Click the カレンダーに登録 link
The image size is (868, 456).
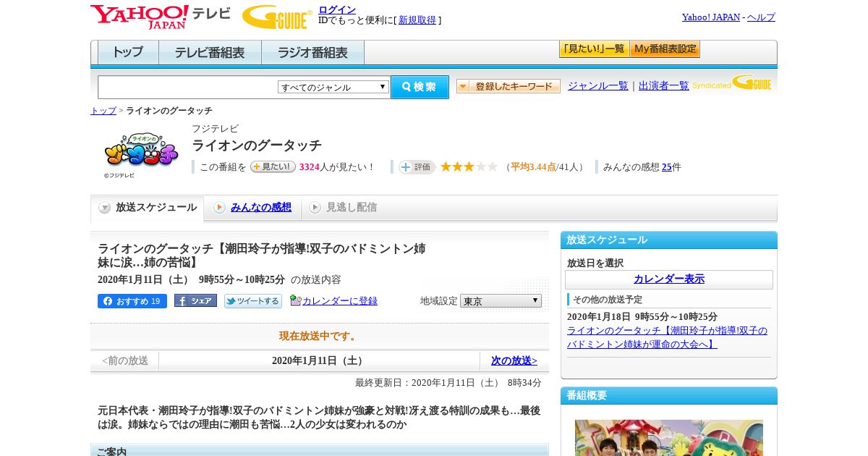pos(340,301)
